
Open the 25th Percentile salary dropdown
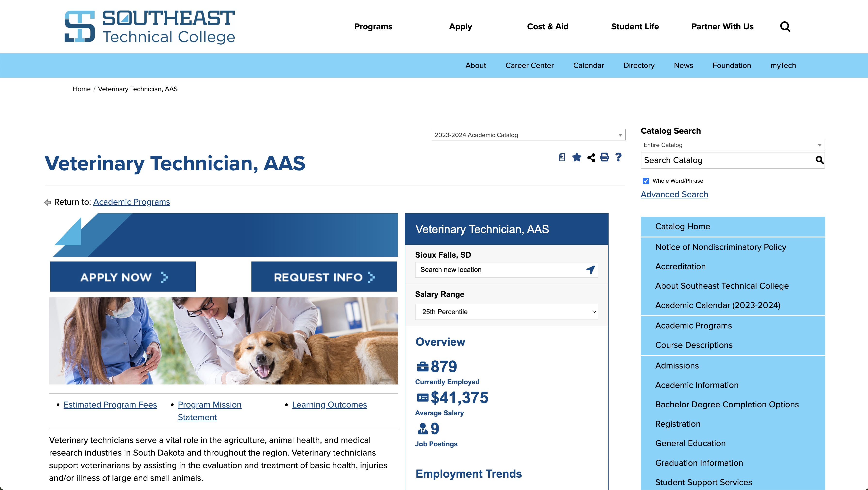pos(506,312)
